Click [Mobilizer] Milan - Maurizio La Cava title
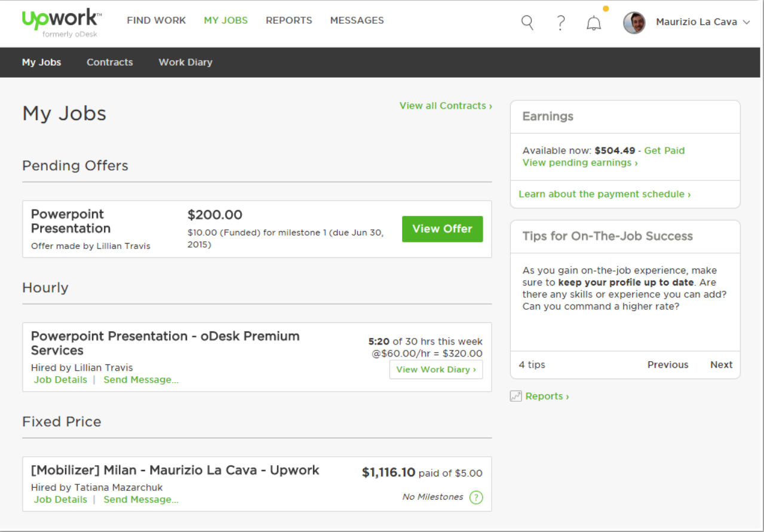This screenshot has height=532, width=764. click(x=175, y=470)
